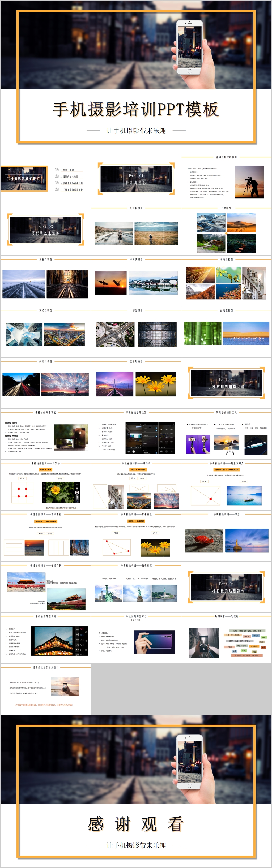Click the yellow flowers photo in 三角形构图 slide
Screen dimensions: 272x868
pos(156,384)
